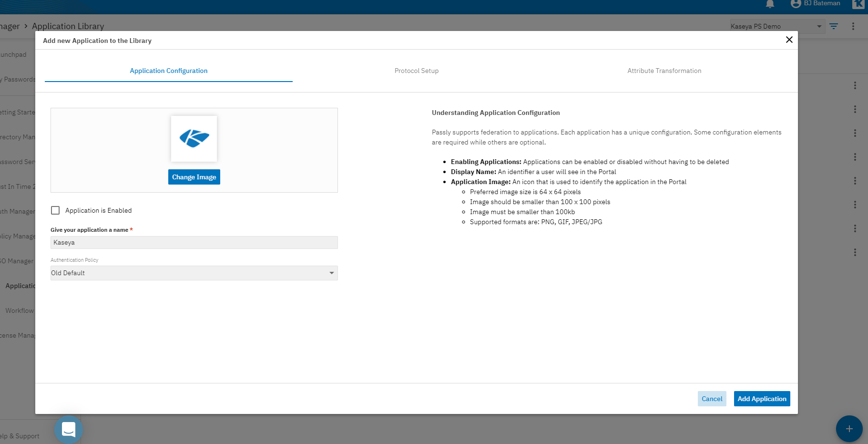This screenshot has height=444, width=868.
Task: Open the Authentication Policy dropdown
Action: click(194, 273)
